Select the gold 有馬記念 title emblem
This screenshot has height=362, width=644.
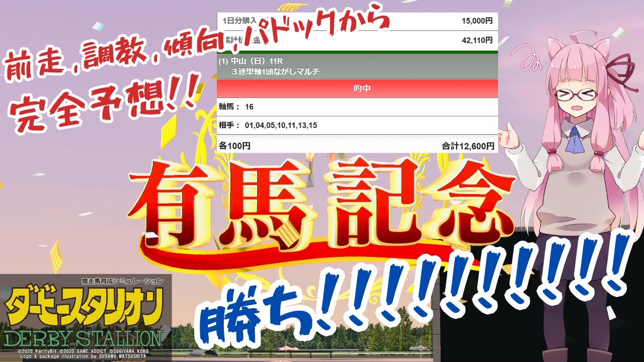click(x=322, y=201)
